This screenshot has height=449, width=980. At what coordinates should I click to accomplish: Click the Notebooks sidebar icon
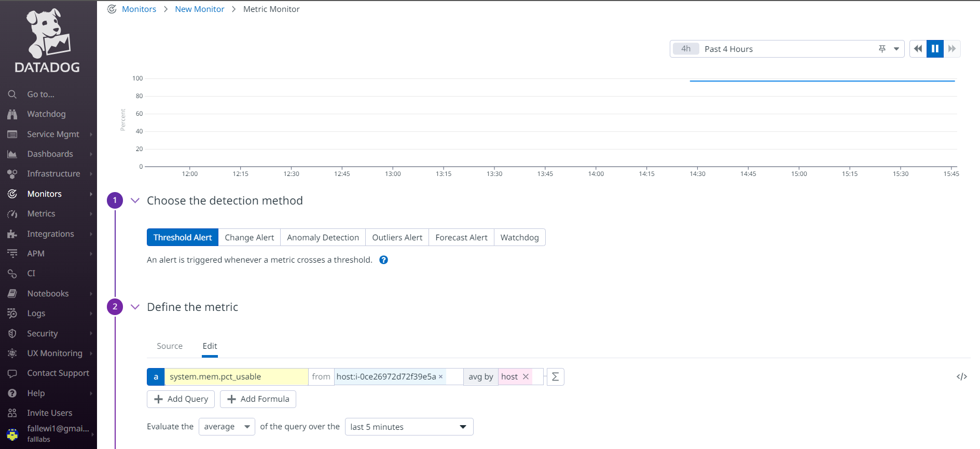coord(12,294)
